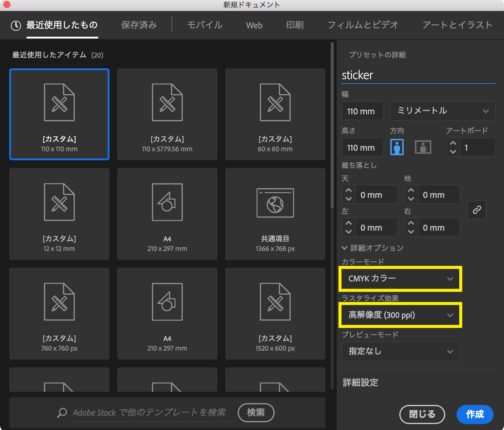Decrease top (天) bleed value
The width and height of the screenshot is (504, 430).
349,199
